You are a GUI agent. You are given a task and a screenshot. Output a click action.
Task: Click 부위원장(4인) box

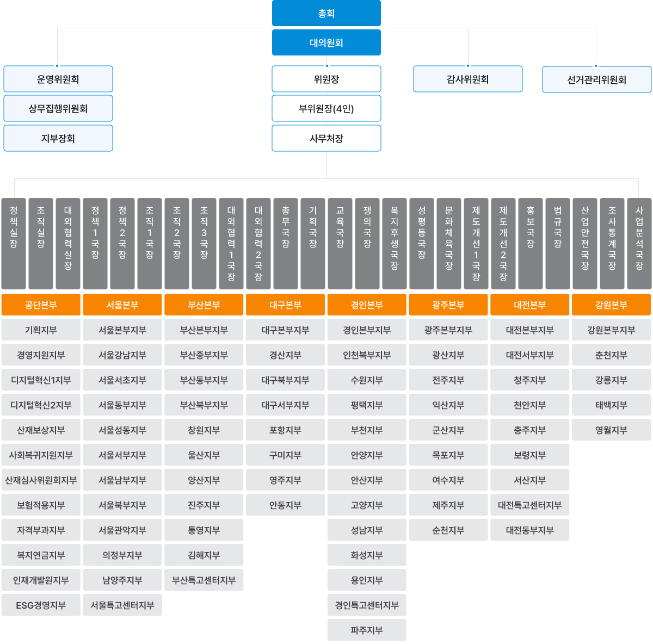326,109
